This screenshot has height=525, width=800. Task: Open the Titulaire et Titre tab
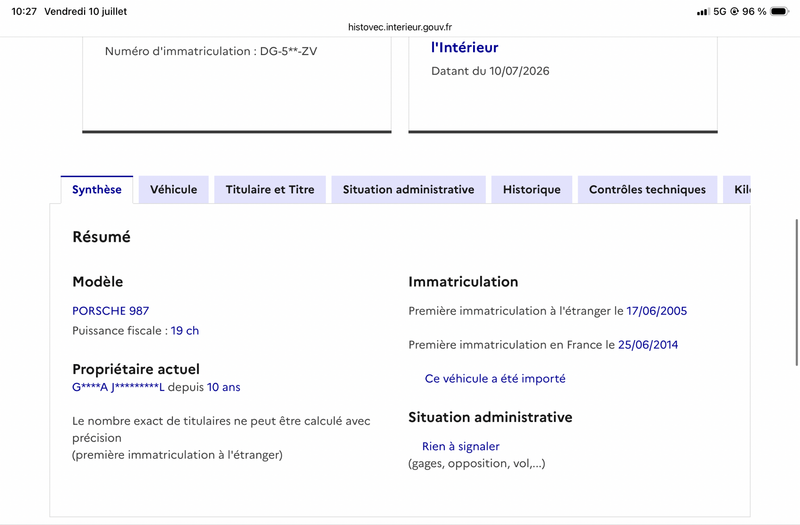click(x=270, y=190)
